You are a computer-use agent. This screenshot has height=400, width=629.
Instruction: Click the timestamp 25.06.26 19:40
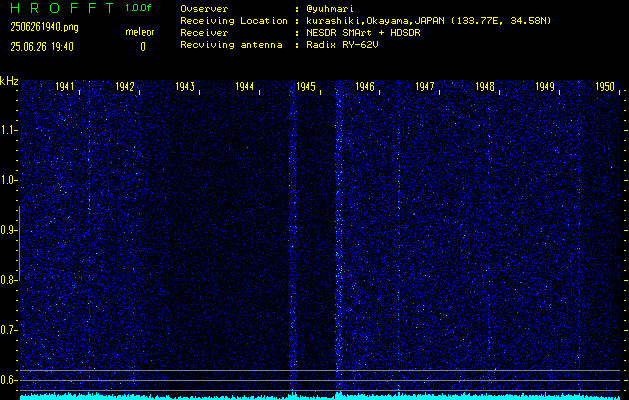coord(42,47)
